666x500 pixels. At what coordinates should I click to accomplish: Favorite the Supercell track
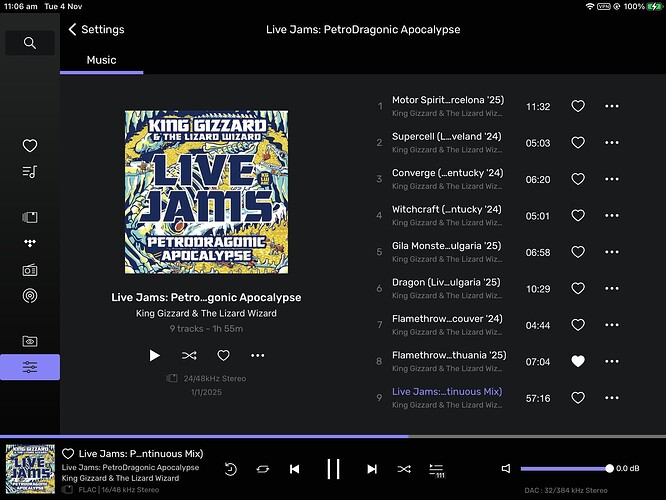click(578, 143)
